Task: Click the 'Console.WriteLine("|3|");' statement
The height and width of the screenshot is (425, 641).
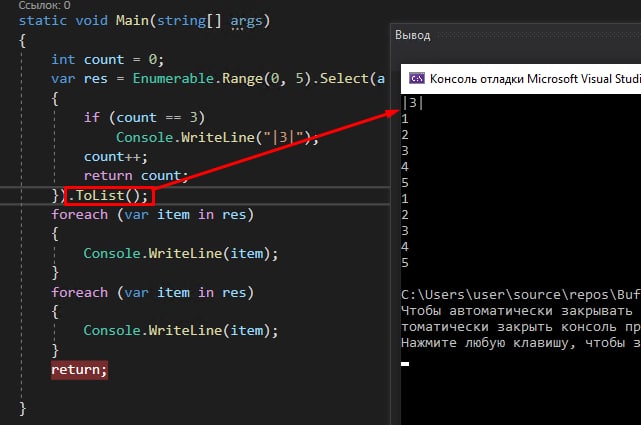Action: 217,137
